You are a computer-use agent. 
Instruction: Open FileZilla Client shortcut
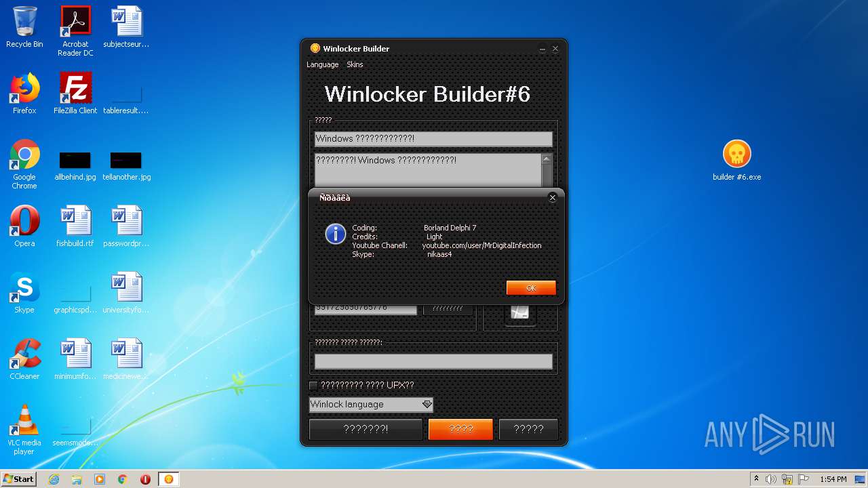click(75, 94)
